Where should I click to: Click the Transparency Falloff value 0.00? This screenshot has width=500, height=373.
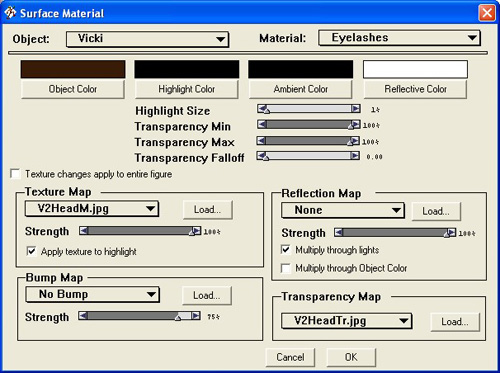374,157
